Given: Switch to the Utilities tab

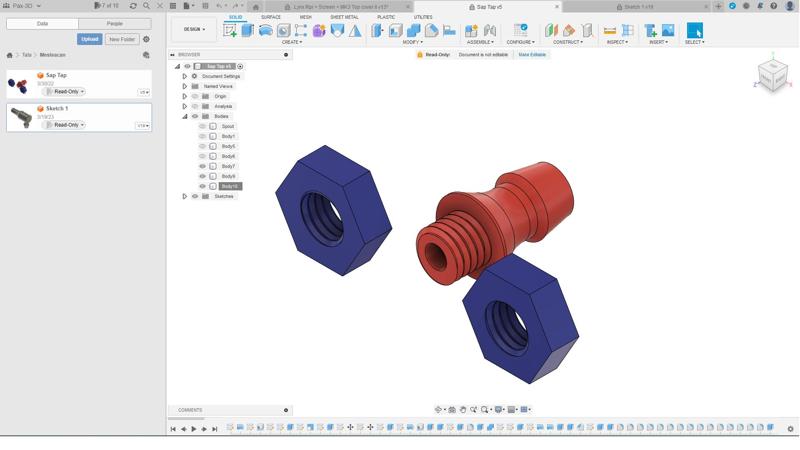Looking at the screenshot, I should coord(423,17).
